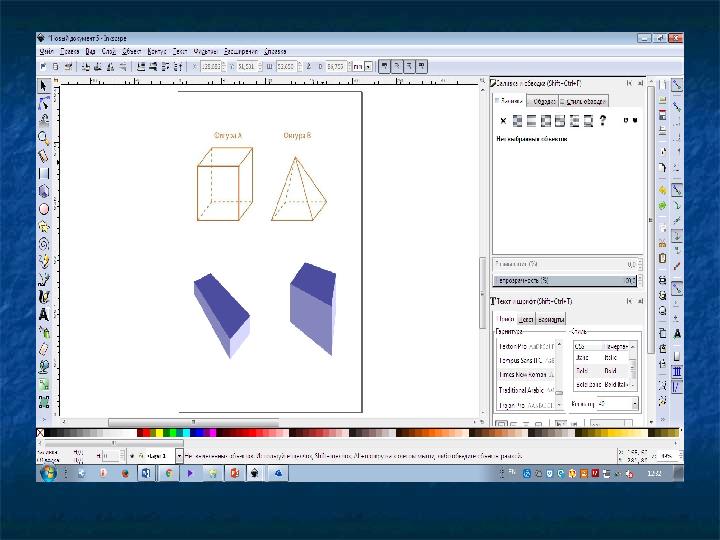The height and width of the screenshot is (540, 720).
Task: Switch to the Стиль обводки tab
Action: pos(584,101)
